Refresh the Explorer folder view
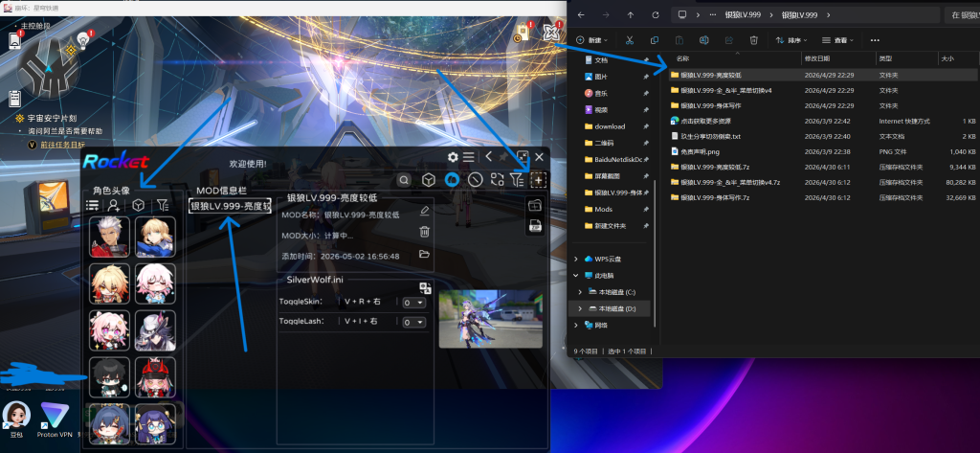The width and height of the screenshot is (980, 453). [x=655, y=15]
